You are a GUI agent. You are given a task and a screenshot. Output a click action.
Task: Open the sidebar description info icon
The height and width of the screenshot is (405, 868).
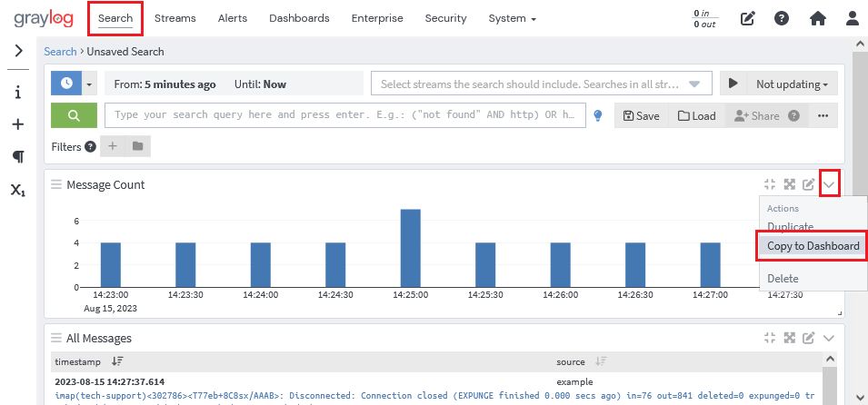click(x=18, y=93)
